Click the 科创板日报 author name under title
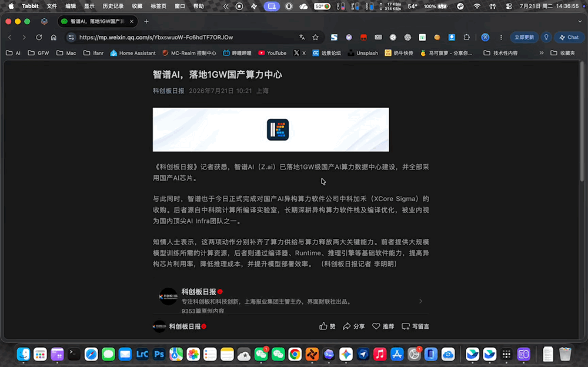 [168, 91]
